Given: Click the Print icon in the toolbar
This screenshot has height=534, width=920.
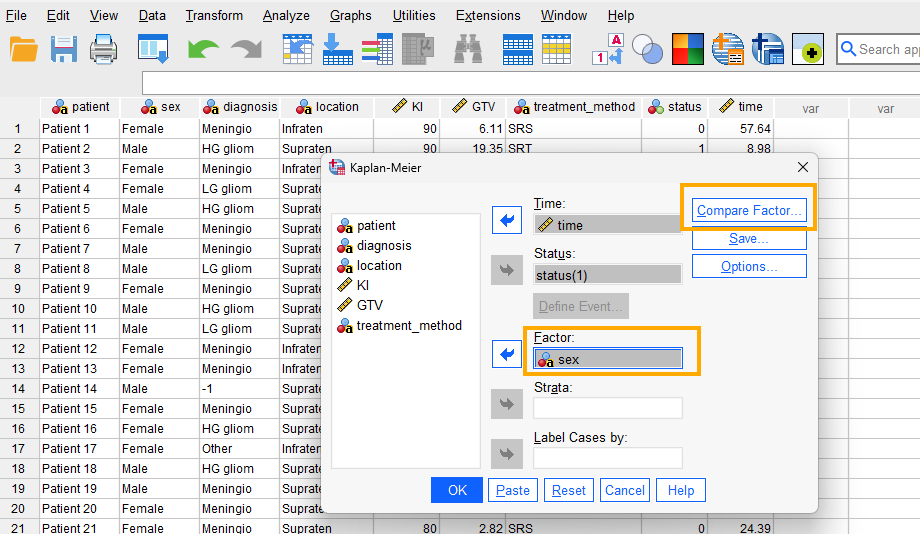Looking at the screenshot, I should click(x=104, y=49).
